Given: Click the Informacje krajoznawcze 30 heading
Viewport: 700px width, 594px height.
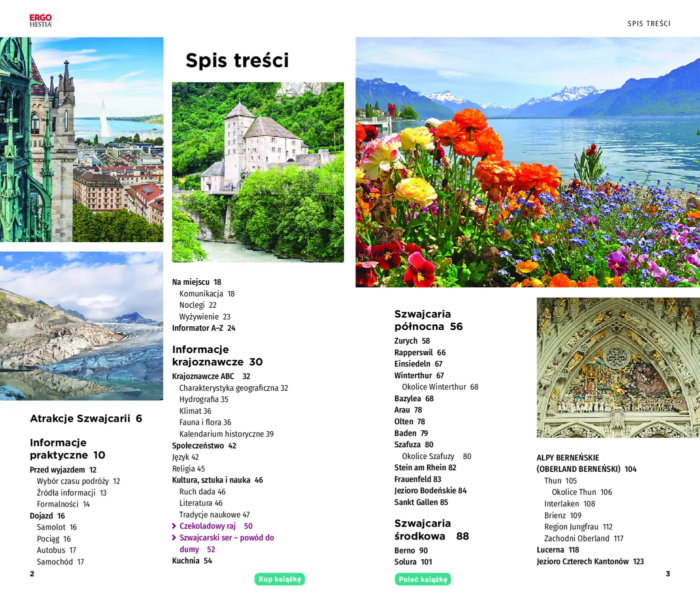Looking at the screenshot, I should tap(217, 356).
